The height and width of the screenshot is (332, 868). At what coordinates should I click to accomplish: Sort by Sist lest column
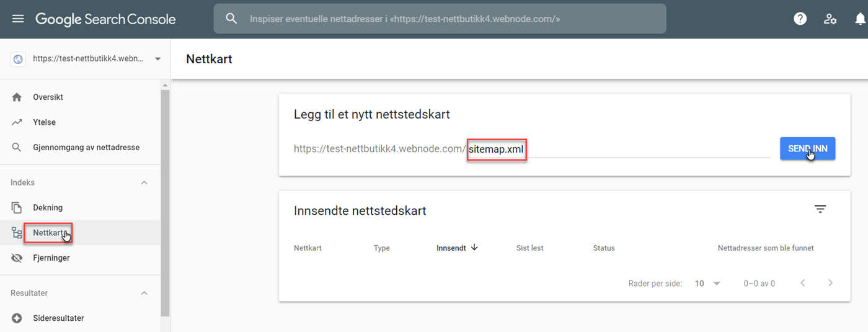[529, 248]
